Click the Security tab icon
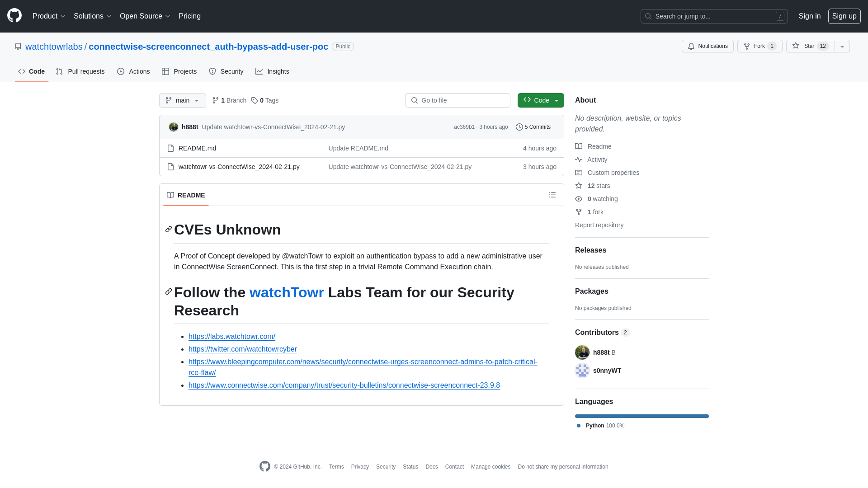868x488 pixels. click(x=212, y=71)
